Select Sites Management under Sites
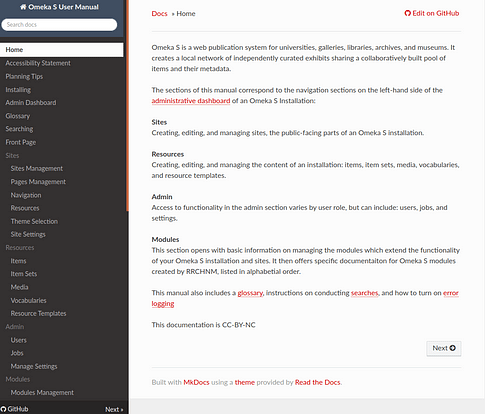This screenshot has height=414, width=485. coord(37,168)
